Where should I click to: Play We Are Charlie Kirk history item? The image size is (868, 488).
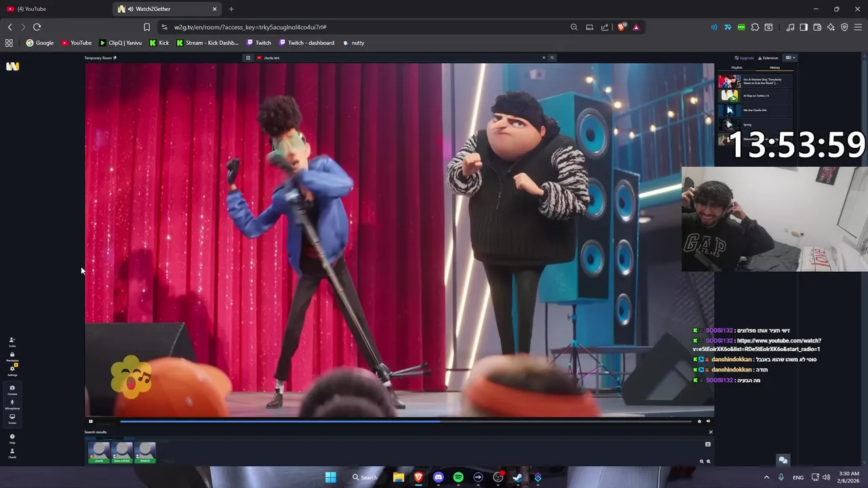click(755, 110)
